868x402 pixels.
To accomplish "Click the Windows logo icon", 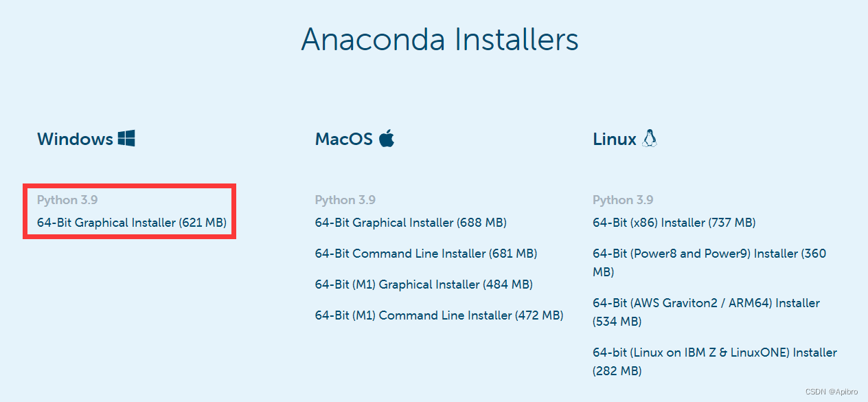I will coord(128,137).
